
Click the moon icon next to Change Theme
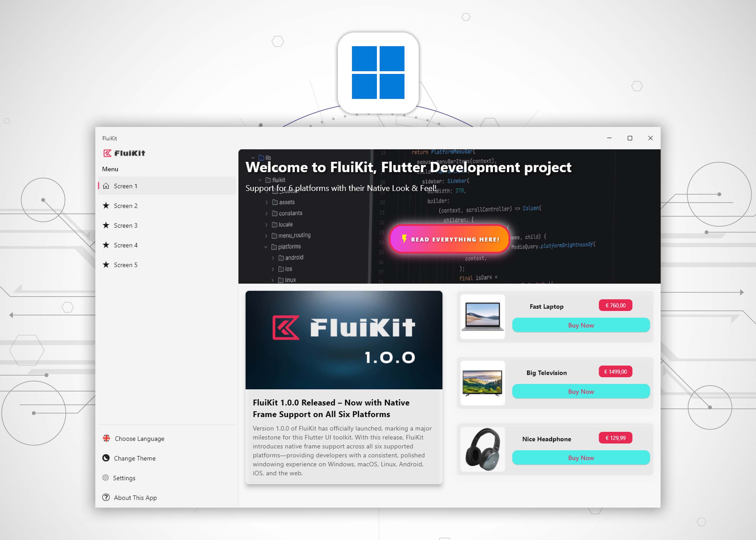click(106, 458)
